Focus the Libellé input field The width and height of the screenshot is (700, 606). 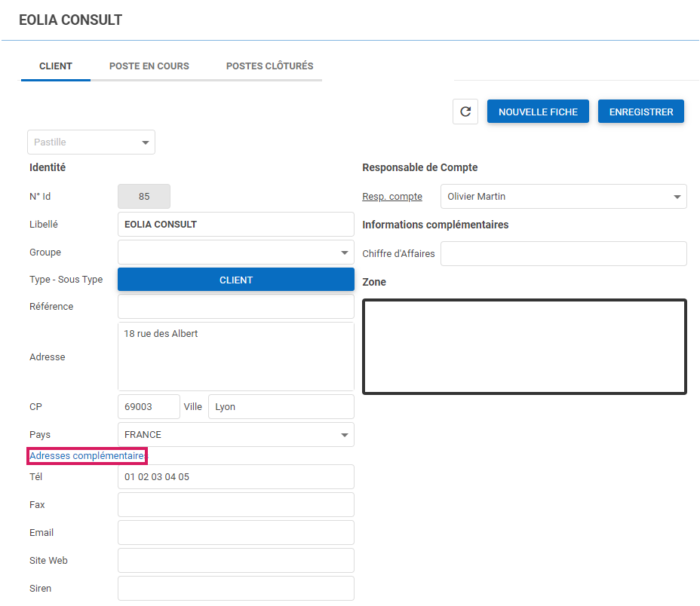[236, 225]
